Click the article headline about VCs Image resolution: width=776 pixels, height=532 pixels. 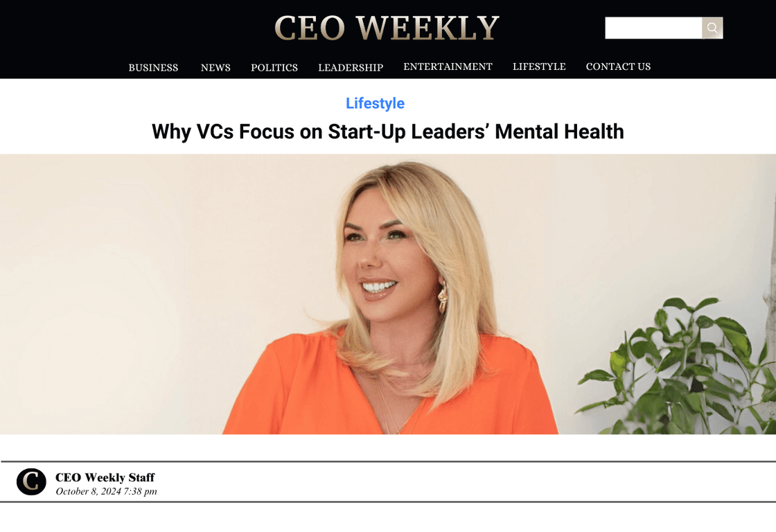(387, 132)
